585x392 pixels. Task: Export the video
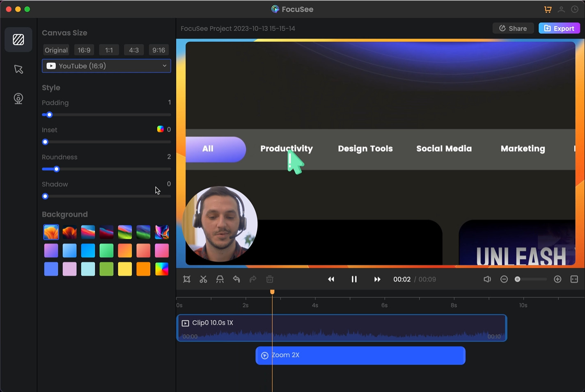coord(559,28)
